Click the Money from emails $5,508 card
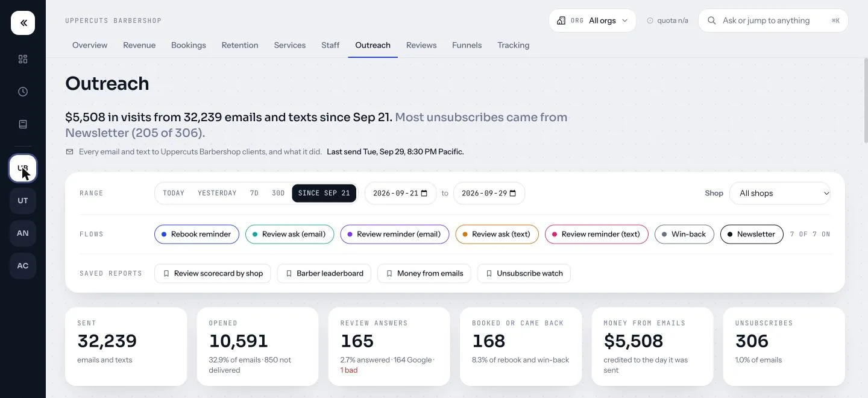The height and width of the screenshot is (398, 868). (652, 347)
